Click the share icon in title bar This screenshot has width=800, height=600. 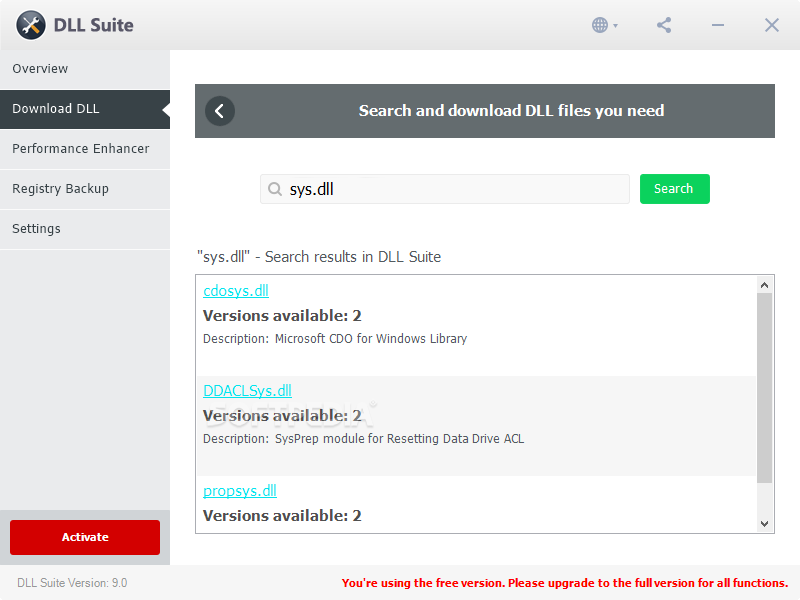(664, 25)
